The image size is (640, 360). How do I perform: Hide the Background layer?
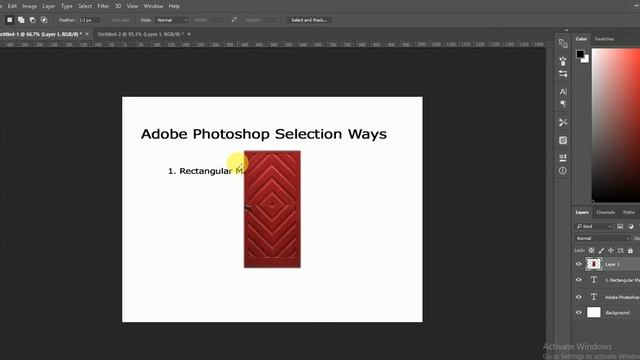(578, 313)
